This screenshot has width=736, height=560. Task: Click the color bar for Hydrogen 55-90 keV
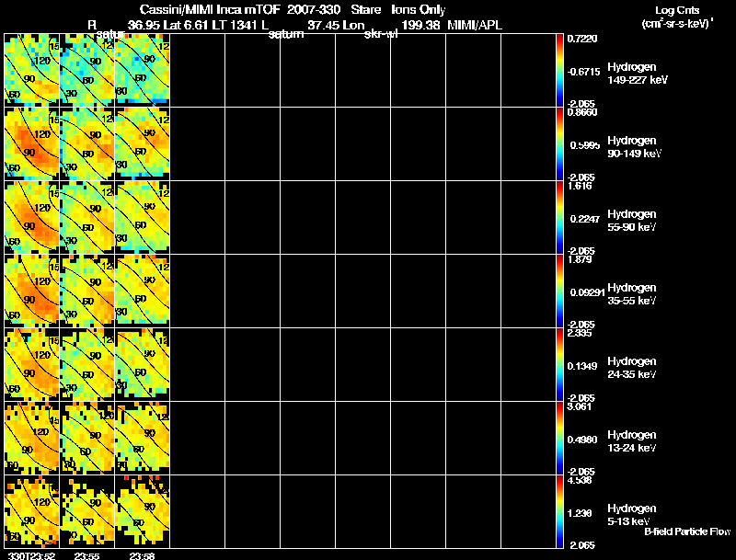tap(559, 217)
